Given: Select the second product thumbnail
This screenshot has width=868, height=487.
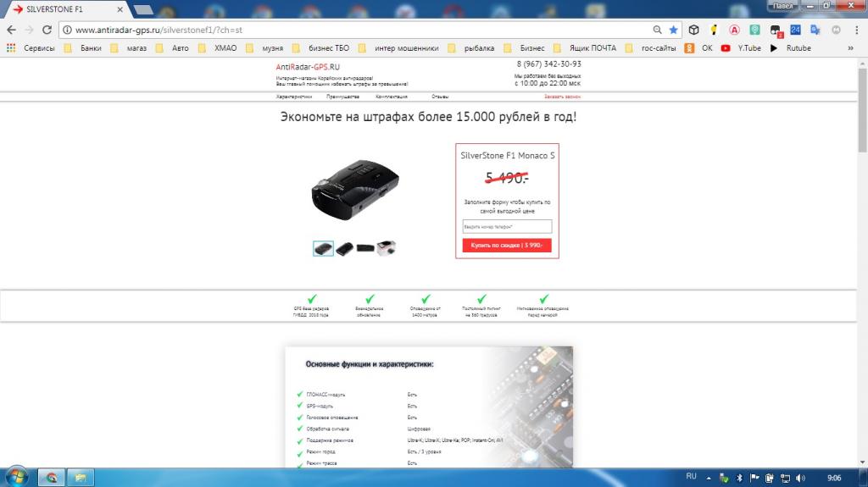Looking at the screenshot, I should coord(344,248).
